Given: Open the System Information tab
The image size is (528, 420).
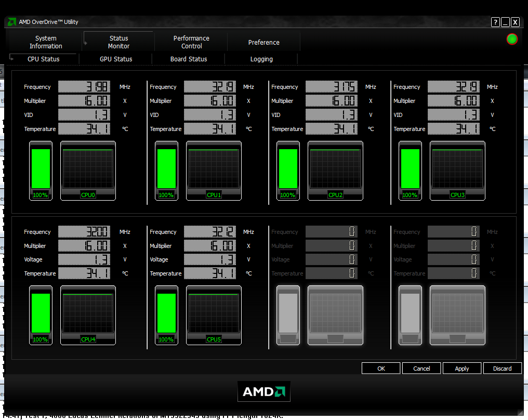Looking at the screenshot, I should 46,42.
